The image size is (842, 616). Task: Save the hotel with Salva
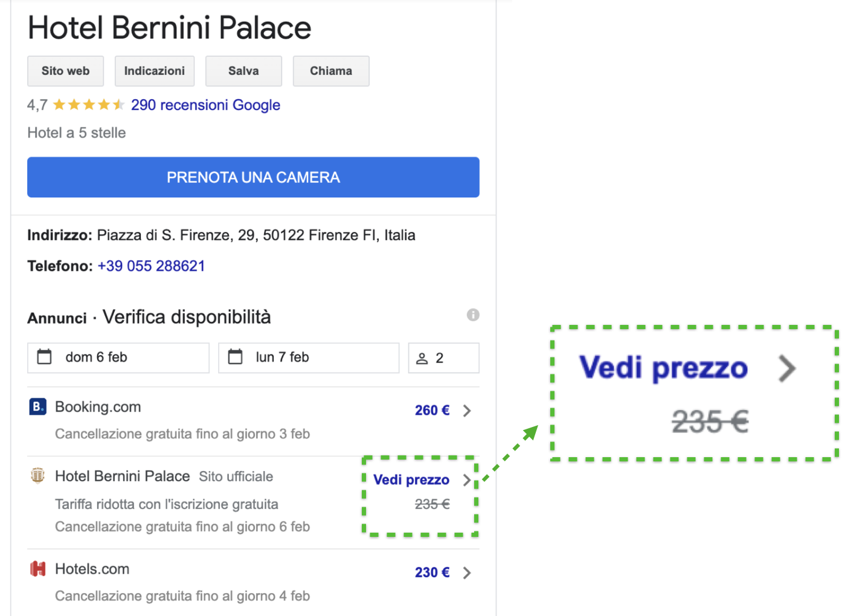243,71
